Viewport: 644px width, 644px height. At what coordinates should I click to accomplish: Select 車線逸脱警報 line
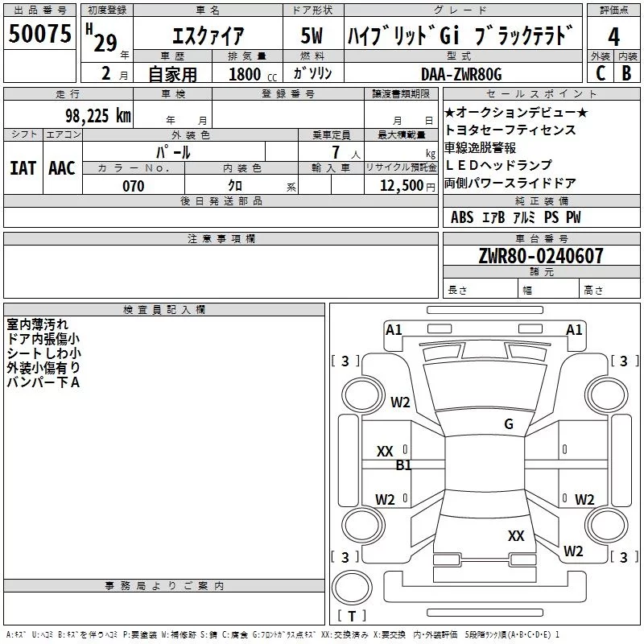coord(480,147)
